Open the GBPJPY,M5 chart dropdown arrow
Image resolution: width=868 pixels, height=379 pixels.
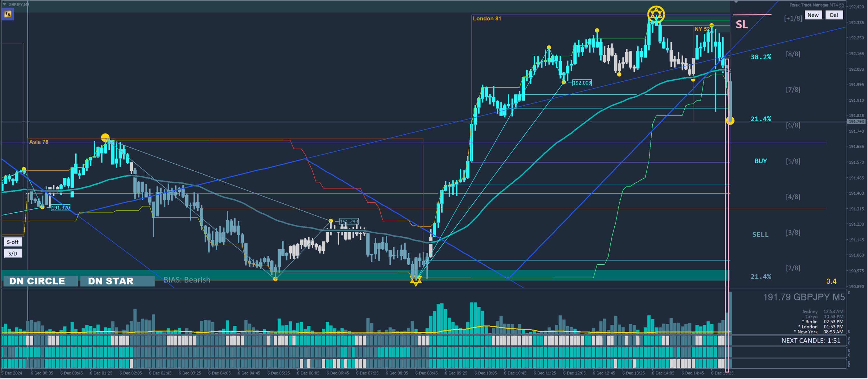[x=4, y=4]
